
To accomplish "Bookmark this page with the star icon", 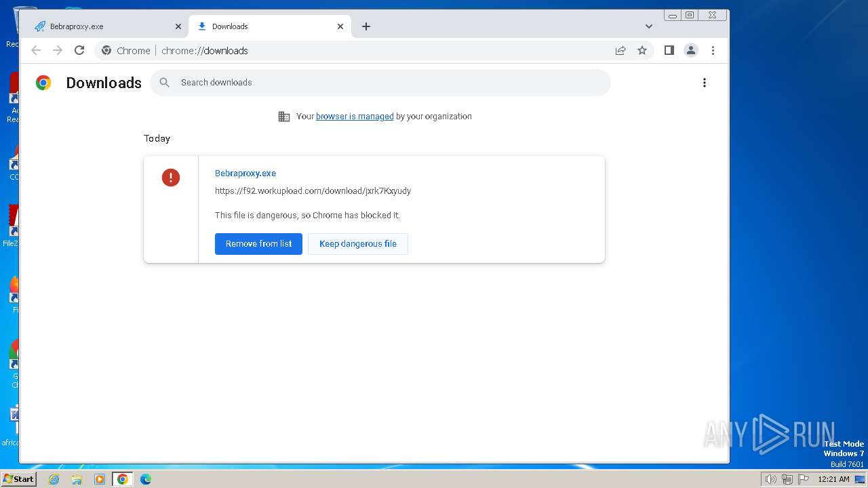I will [642, 50].
